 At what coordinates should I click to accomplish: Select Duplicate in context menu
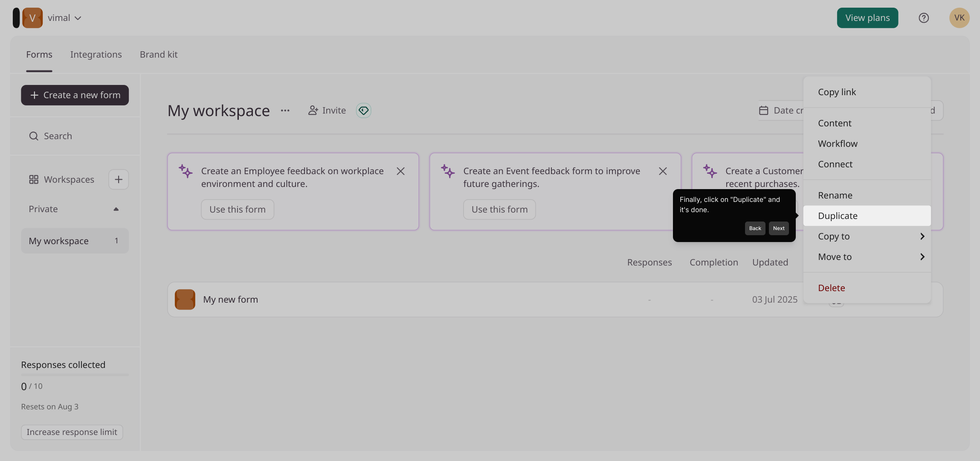[x=867, y=216]
